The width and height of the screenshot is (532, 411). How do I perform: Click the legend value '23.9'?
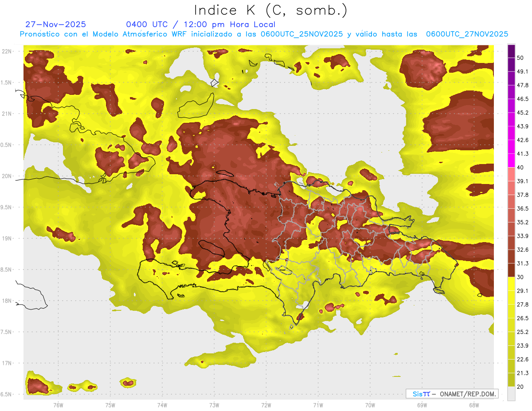click(523, 346)
